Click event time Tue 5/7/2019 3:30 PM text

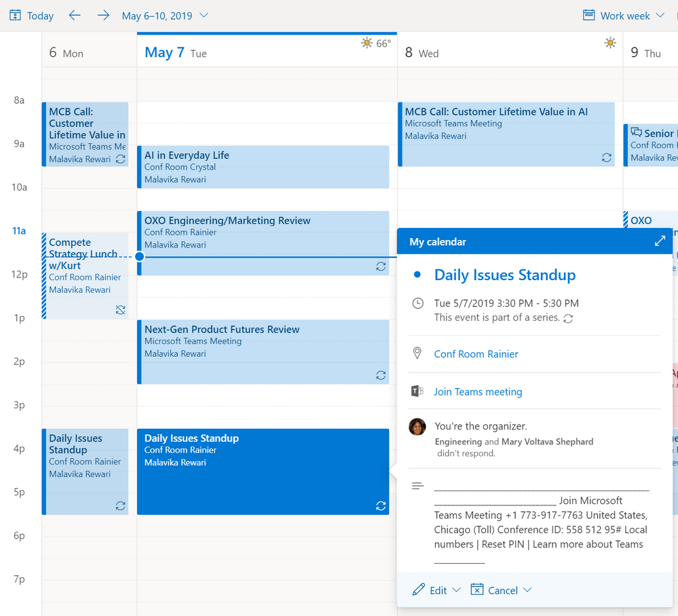[x=506, y=303]
